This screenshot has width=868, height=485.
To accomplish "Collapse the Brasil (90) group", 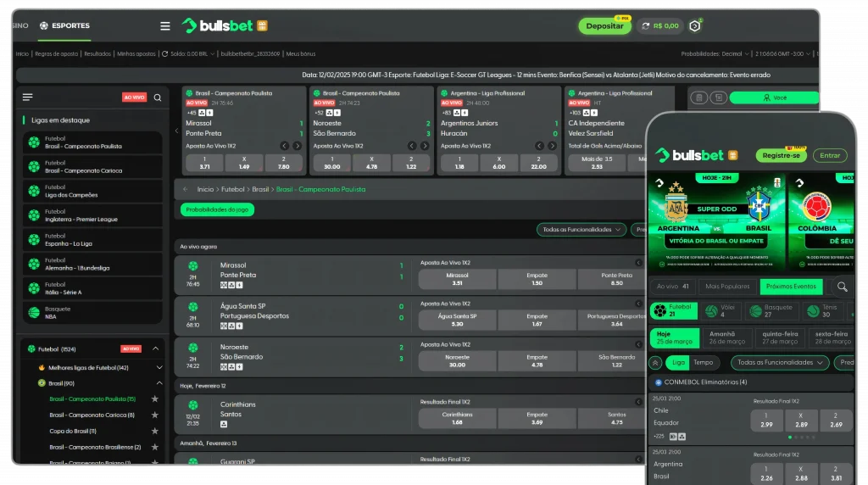I will tap(159, 383).
